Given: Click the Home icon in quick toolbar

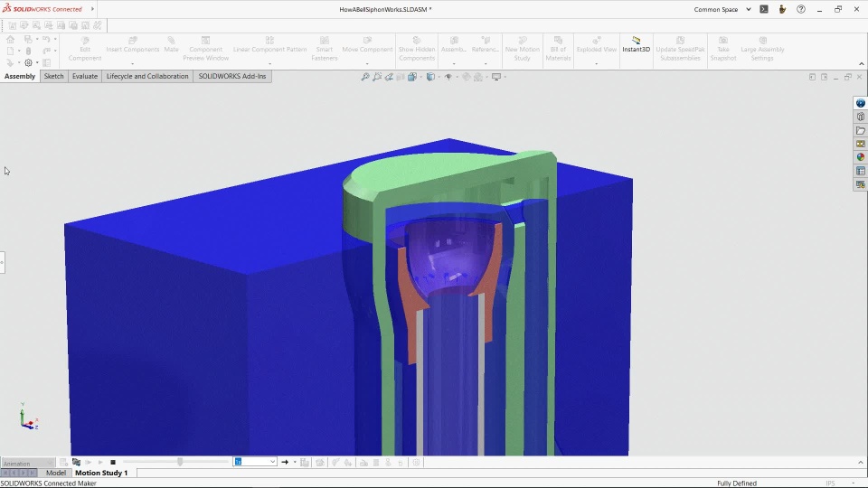Looking at the screenshot, I should point(11,39).
